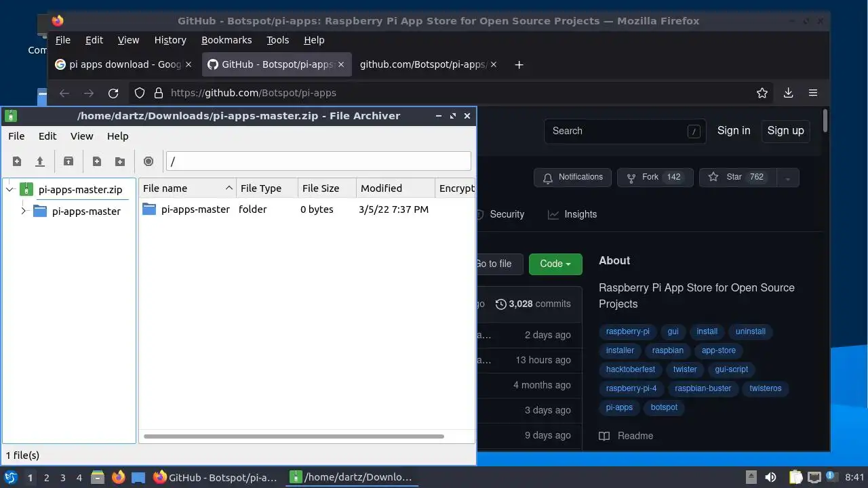Click the new archive icon in File Archiver toolbar
868x488 pixels.
pyautogui.click(x=17, y=161)
